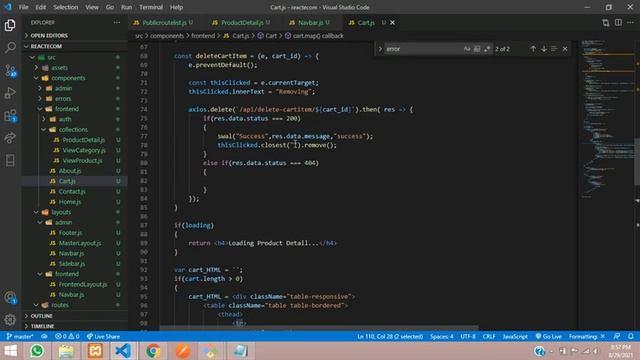Close the find widget
This screenshot has height=360, width=640.
coord(565,49)
